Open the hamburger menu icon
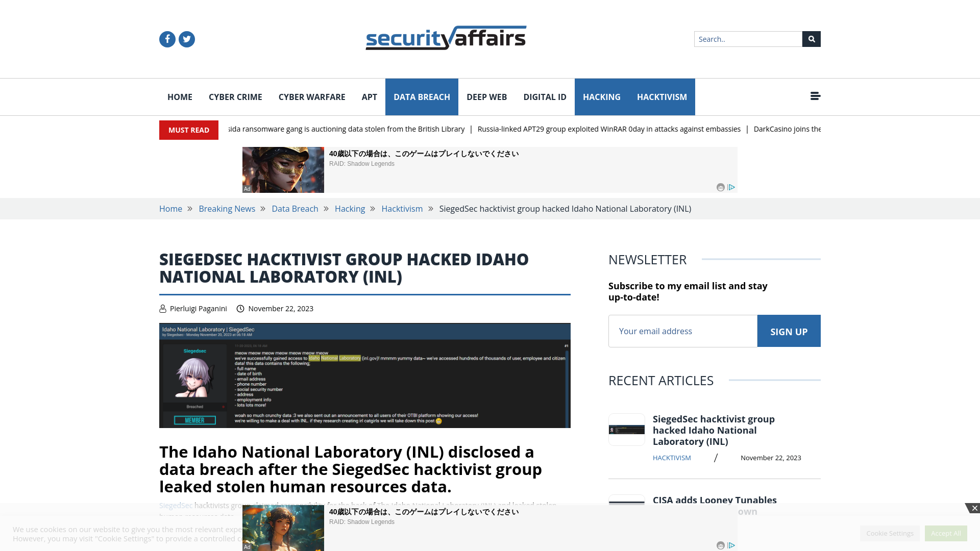This screenshot has width=980, height=551. (x=815, y=96)
